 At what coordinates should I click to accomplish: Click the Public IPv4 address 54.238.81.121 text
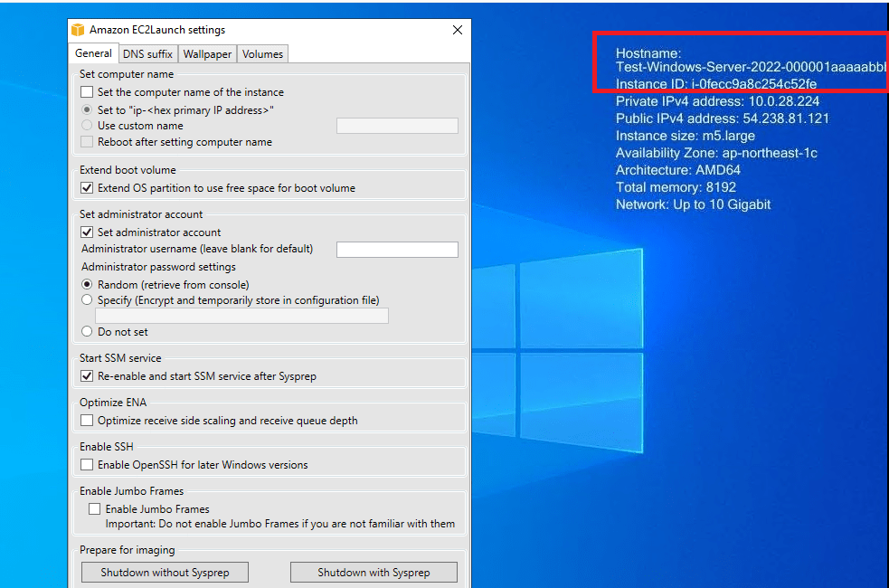[723, 119]
